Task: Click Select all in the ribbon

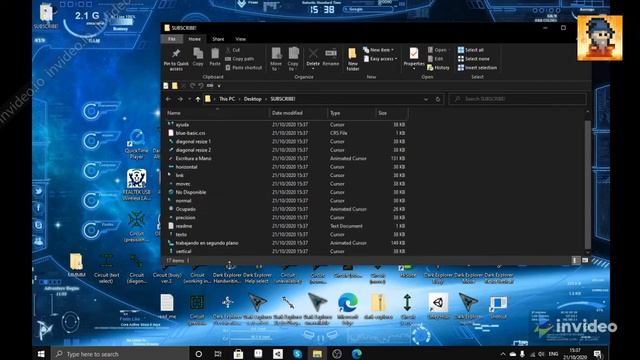Action: (471, 50)
